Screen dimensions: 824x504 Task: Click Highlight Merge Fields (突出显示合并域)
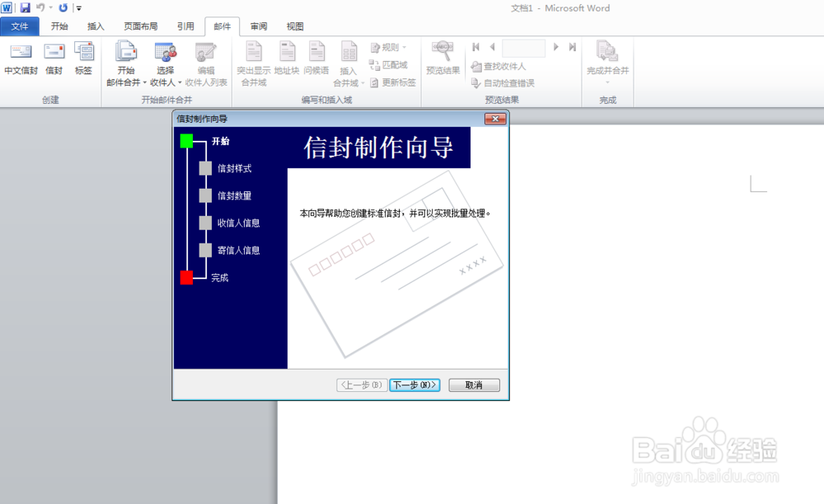pyautogui.click(x=254, y=64)
